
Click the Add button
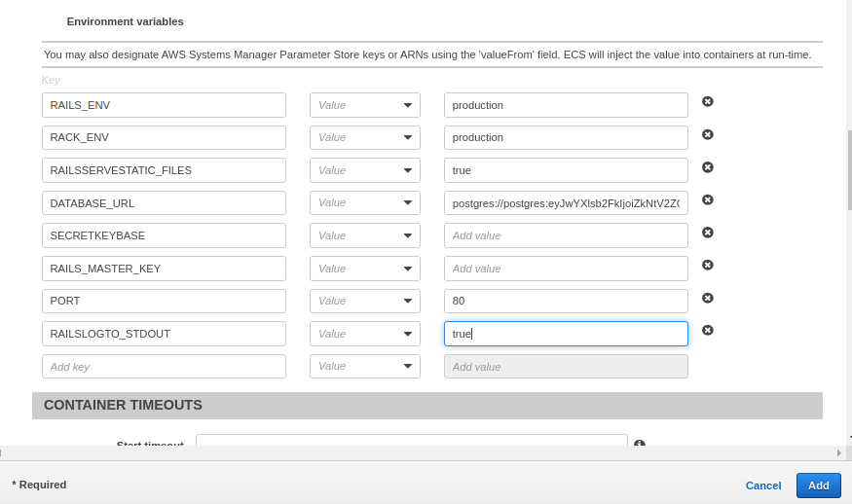pyautogui.click(x=818, y=486)
